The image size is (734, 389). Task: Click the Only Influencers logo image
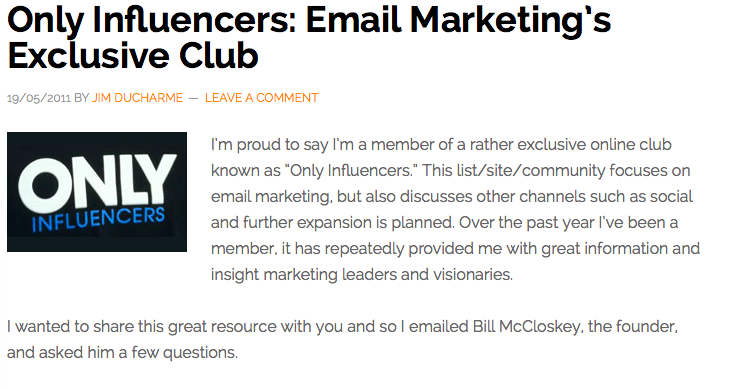click(97, 192)
